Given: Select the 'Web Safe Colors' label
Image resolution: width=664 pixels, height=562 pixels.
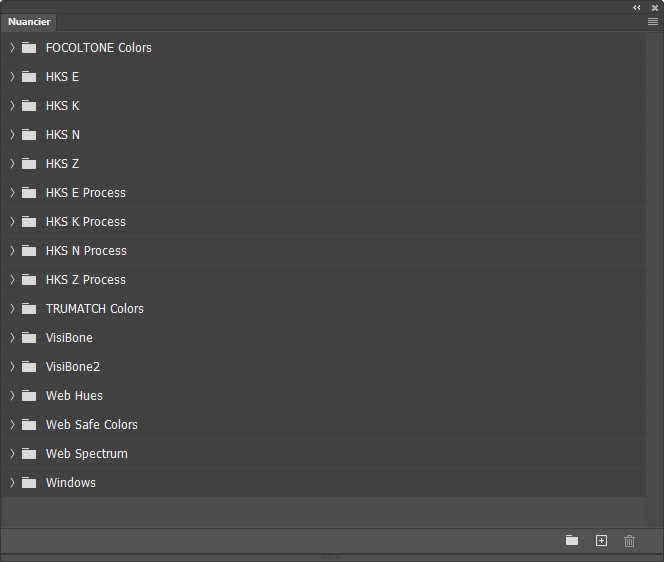Looking at the screenshot, I should point(92,425).
